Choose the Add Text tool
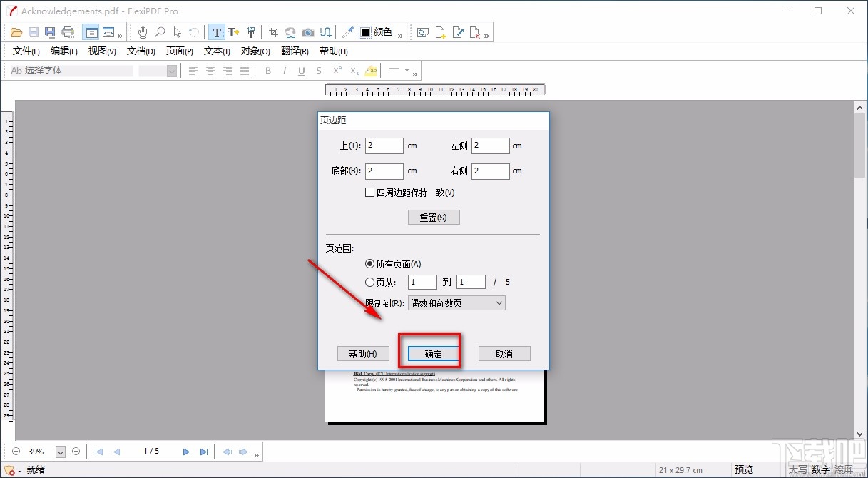The width and height of the screenshot is (868, 478). tap(233, 31)
